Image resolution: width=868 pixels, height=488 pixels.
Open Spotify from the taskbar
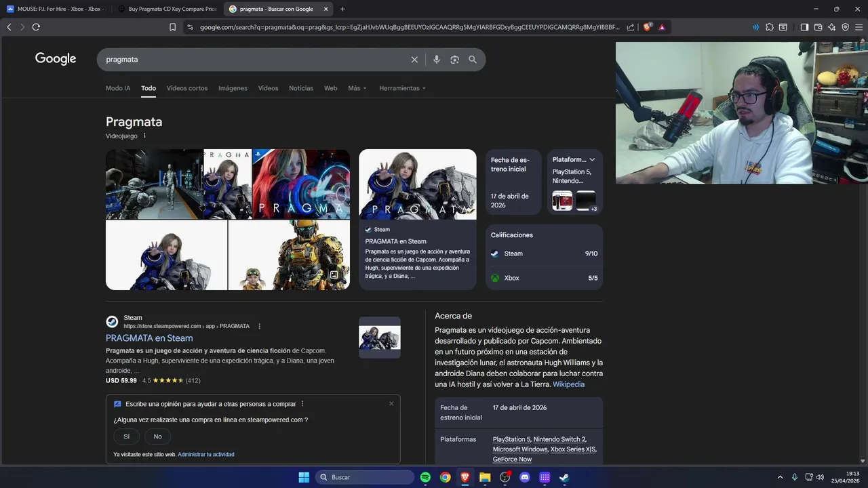[x=425, y=477]
